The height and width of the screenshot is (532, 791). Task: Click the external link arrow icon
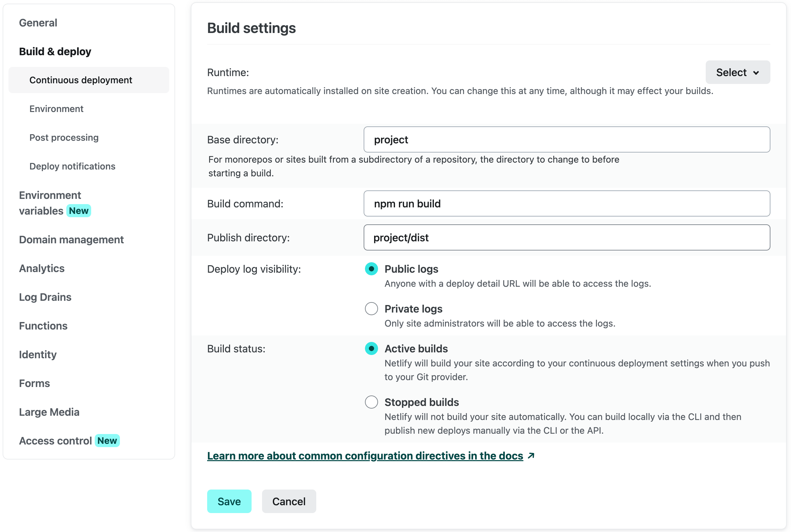pos(531,456)
